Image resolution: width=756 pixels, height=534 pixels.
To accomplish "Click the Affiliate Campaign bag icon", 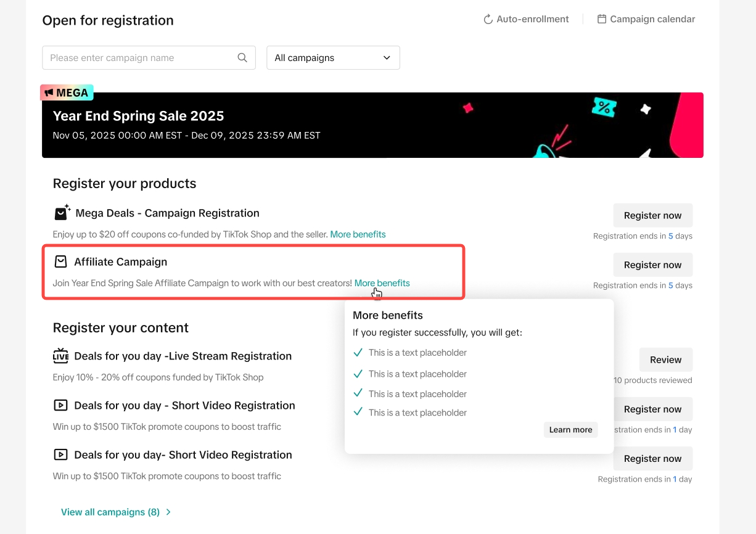I will 60,262.
